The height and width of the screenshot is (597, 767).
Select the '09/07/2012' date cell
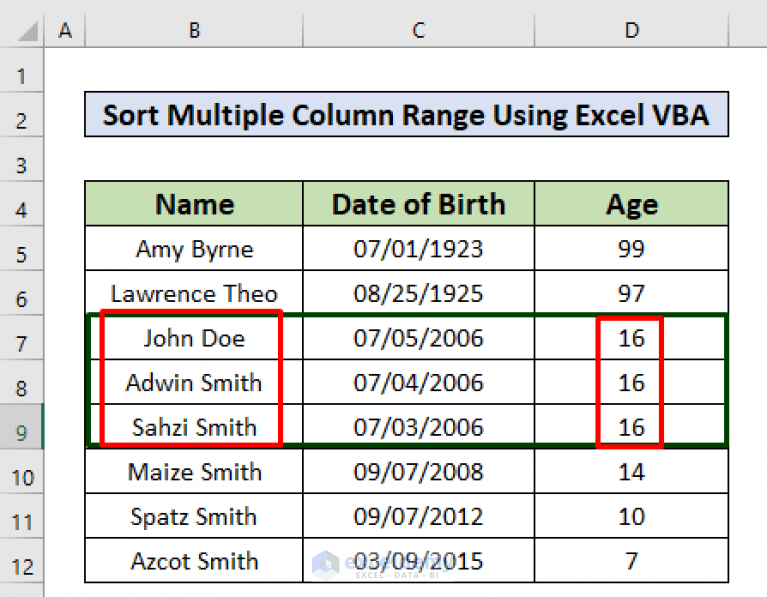pos(419,516)
